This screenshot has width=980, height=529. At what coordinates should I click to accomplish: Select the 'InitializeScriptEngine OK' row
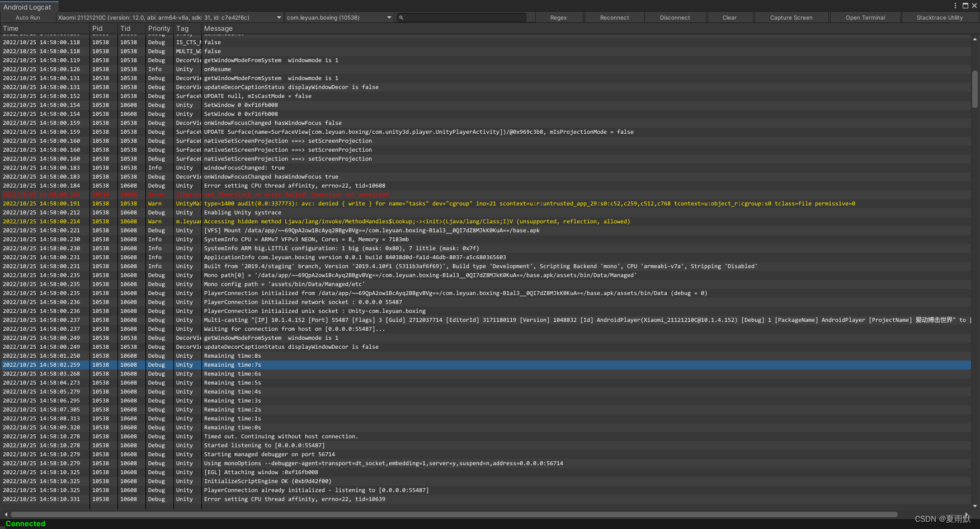point(486,481)
